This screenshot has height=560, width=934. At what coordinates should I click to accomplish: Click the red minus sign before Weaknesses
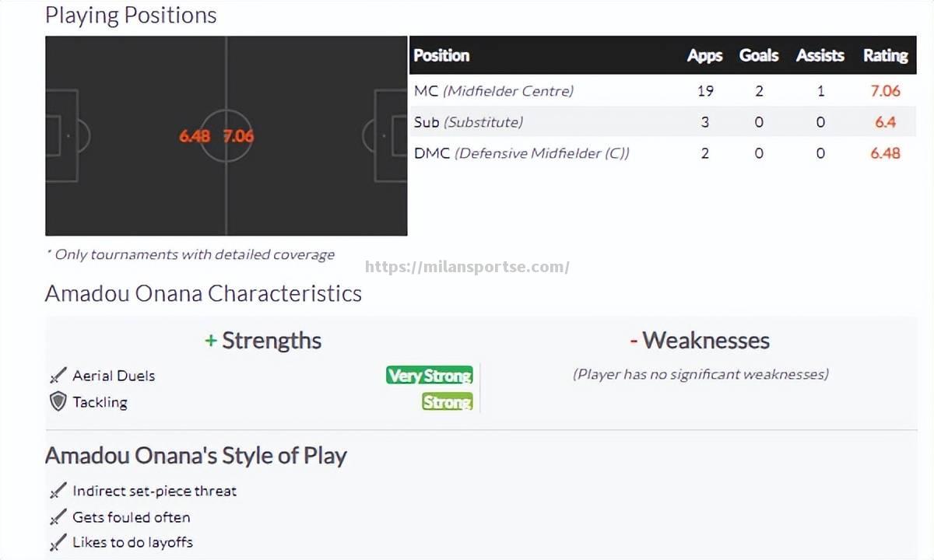[634, 341]
